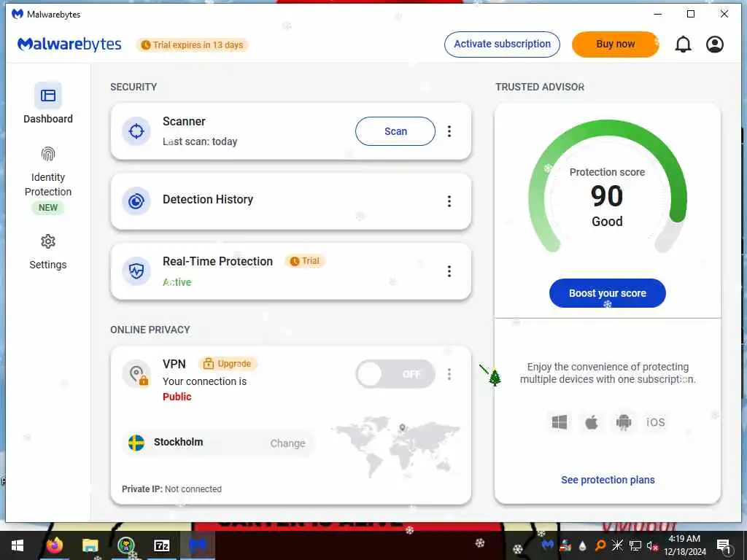Open the Detection History card
This screenshot has height=560, width=747.
point(290,201)
